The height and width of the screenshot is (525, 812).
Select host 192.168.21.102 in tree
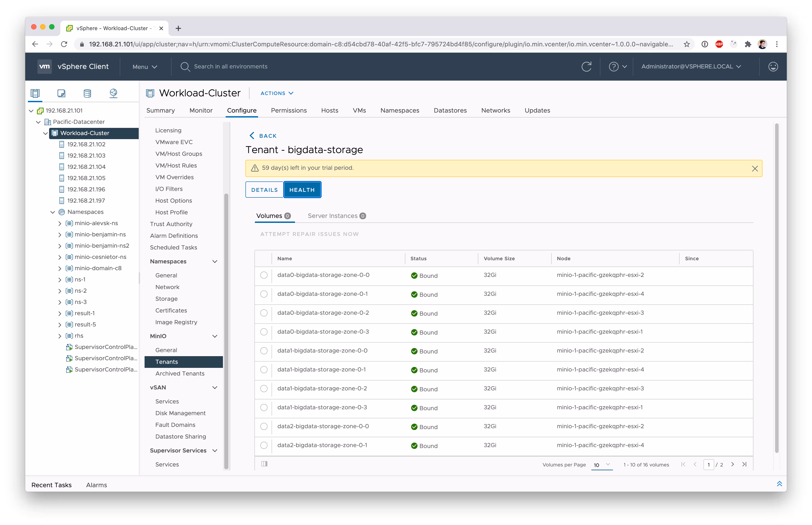tap(86, 144)
